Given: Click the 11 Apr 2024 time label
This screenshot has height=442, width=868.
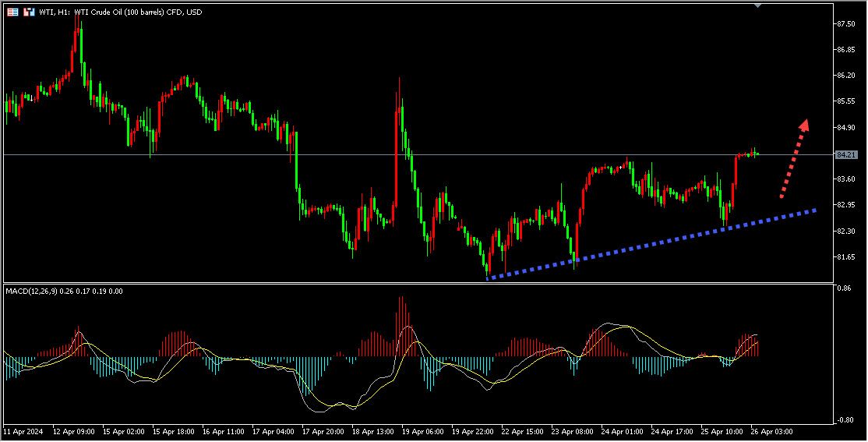Looking at the screenshot, I should coord(23,430).
